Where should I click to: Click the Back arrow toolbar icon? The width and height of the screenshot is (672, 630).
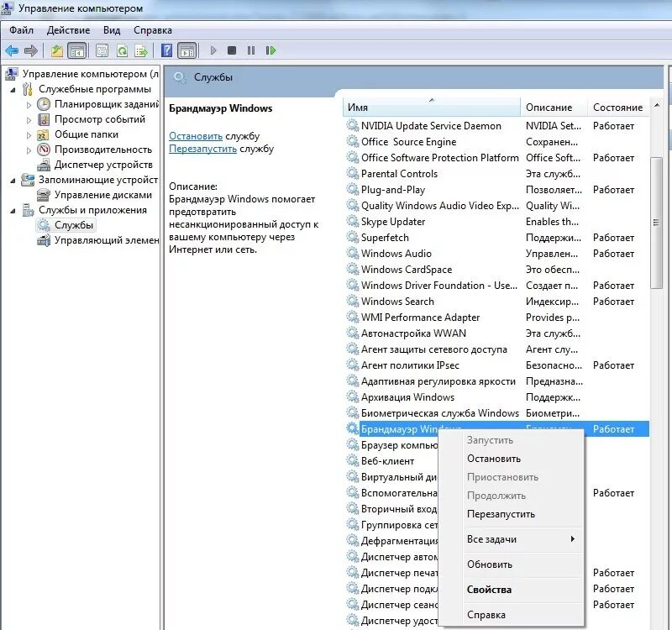[x=12, y=50]
